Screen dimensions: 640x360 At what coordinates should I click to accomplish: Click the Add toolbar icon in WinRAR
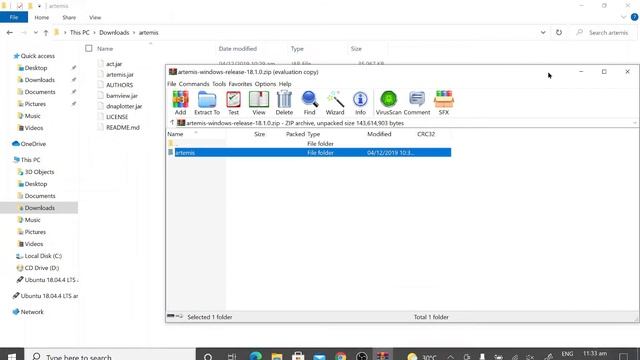click(180, 103)
